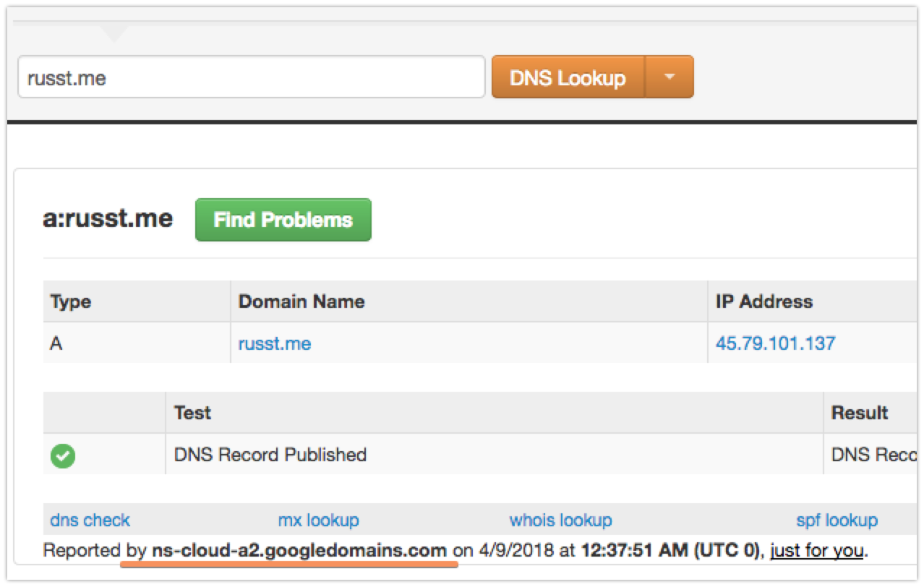This screenshot has width=924, height=587.
Task: Select the whois lookup link
Action: tap(561, 520)
